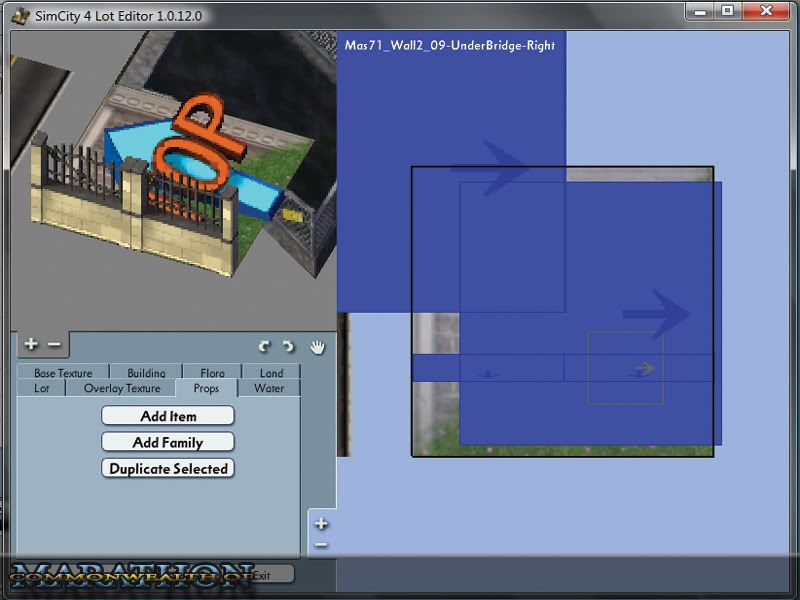Open the Base Texture tab

point(63,372)
